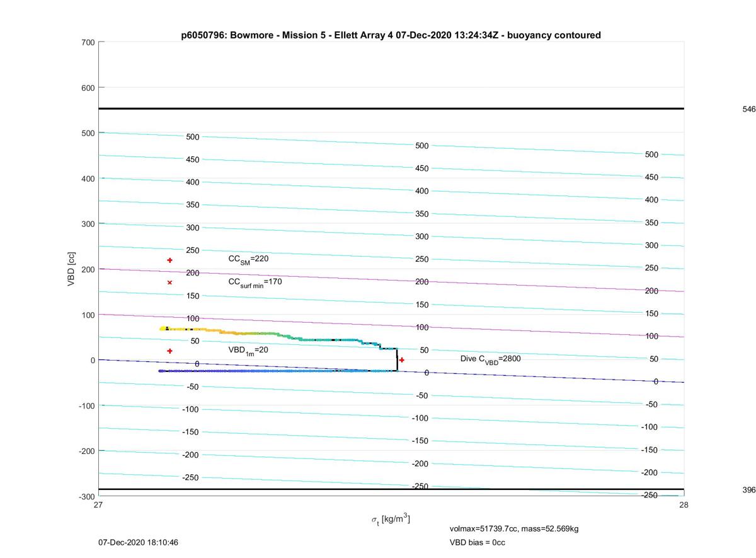Click the black vertical segment of the track

click(x=397, y=359)
